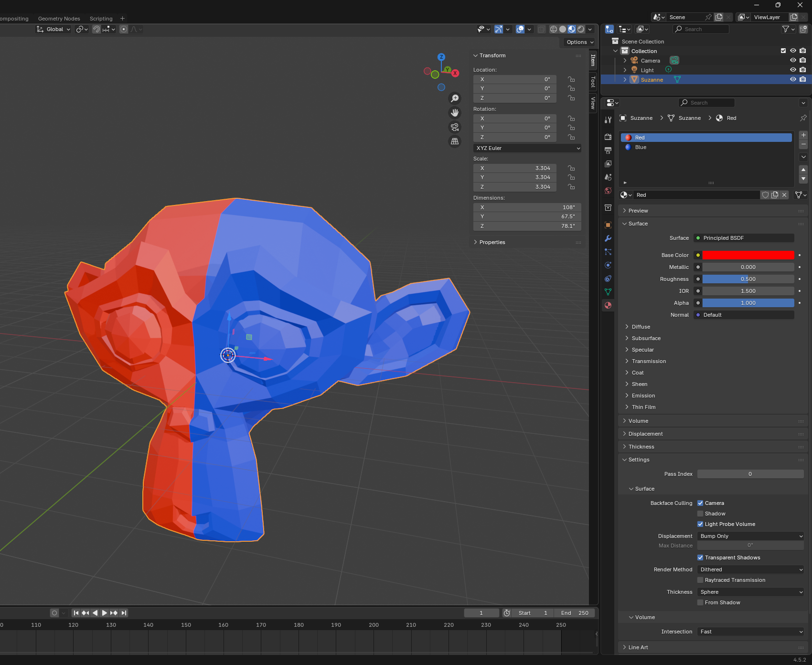This screenshot has height=665, width=812.
Task: Select wireframe viewport shading
Action: 554,29
